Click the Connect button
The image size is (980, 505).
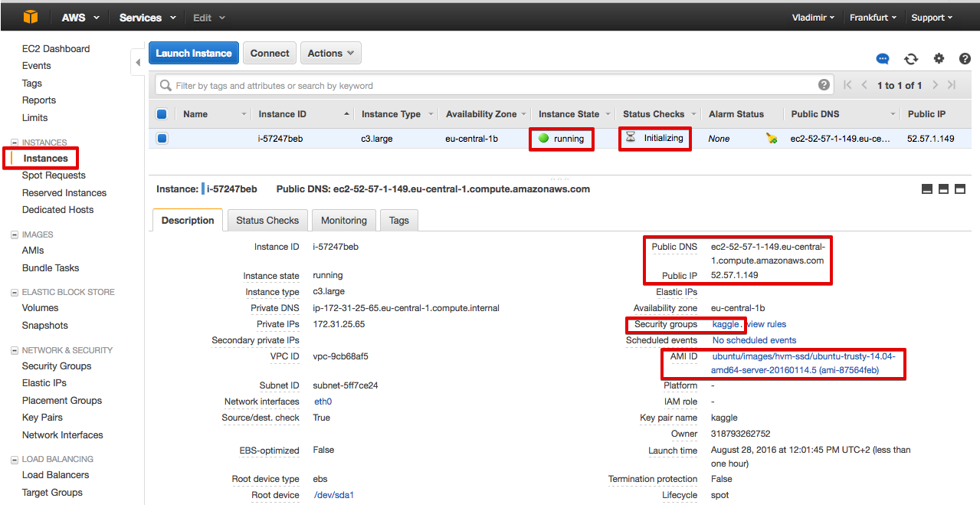[x=270, y=53]
